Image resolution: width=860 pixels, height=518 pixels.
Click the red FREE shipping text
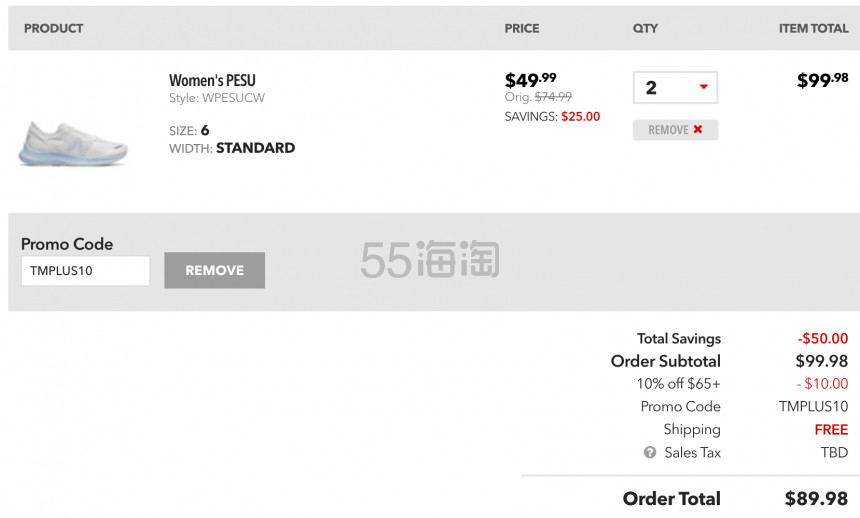(x=831, y=430)
